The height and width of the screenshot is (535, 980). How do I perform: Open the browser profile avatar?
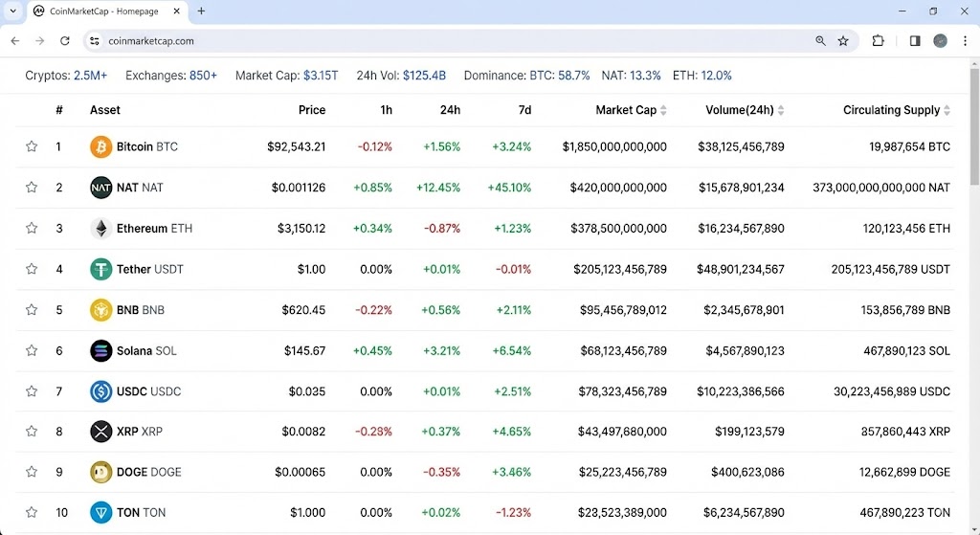940,40
